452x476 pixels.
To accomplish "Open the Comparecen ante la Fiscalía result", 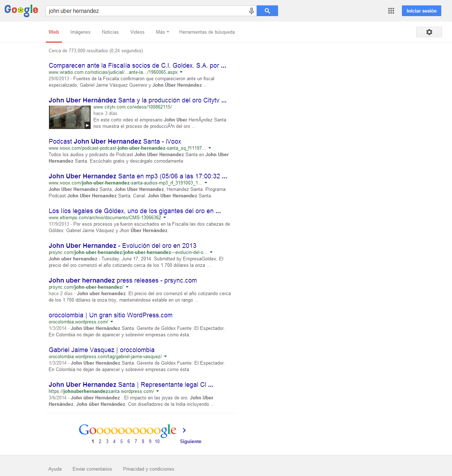I will pyautogui.click(x=137, y=66).
